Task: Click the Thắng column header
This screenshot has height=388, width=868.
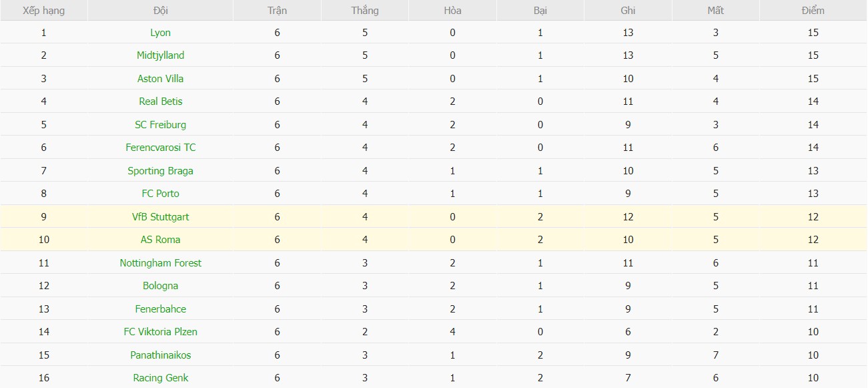Action: point(364,11)
